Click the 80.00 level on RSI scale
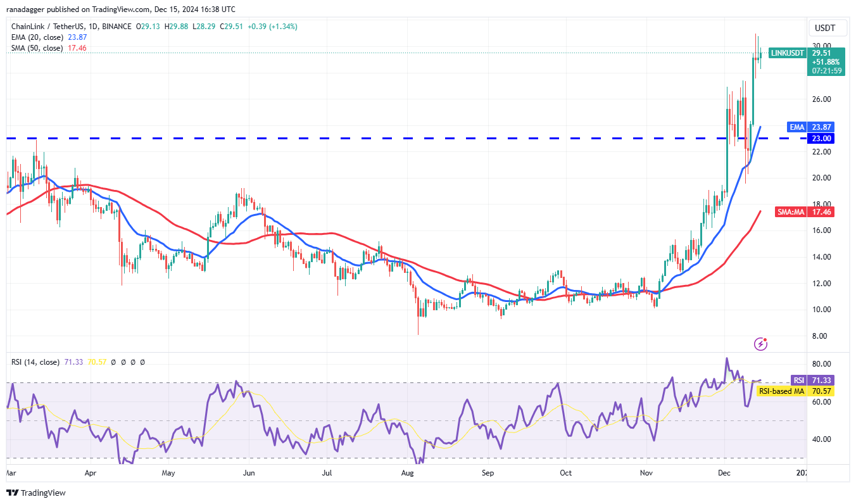The image size is (856, 504). (821, 364)
